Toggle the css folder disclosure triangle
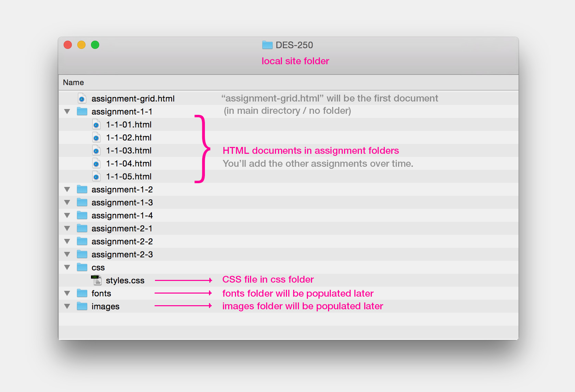Viewport: 575px width, 392px height. pos(67,267)
